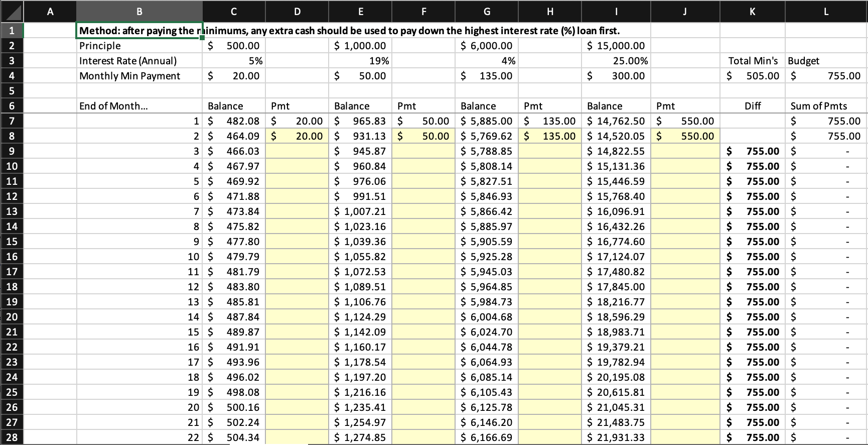Image resolution: width=868 pixels, height=445 pixels.
Task: Select row 6 by its row header
Action: [x=12, y=106]
